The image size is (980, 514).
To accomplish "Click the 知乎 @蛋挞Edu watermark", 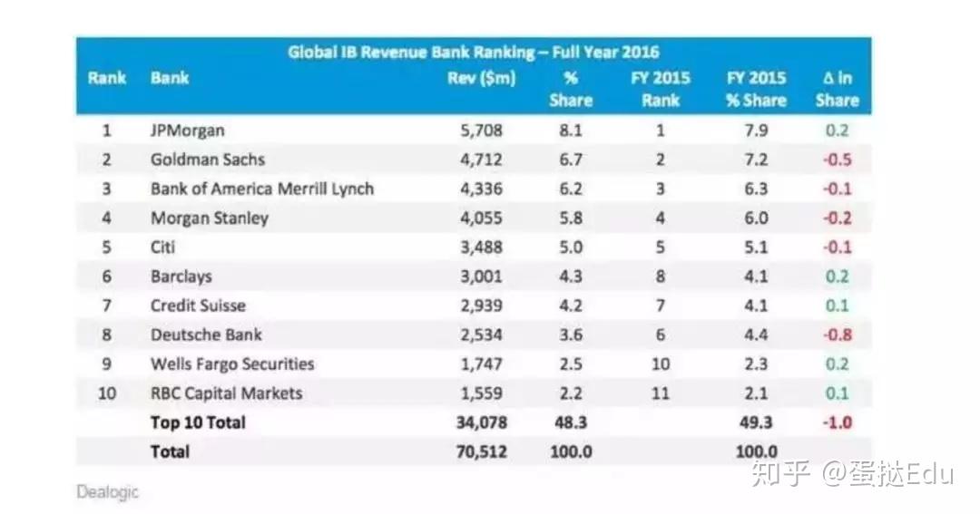I will tap(849, 473).
